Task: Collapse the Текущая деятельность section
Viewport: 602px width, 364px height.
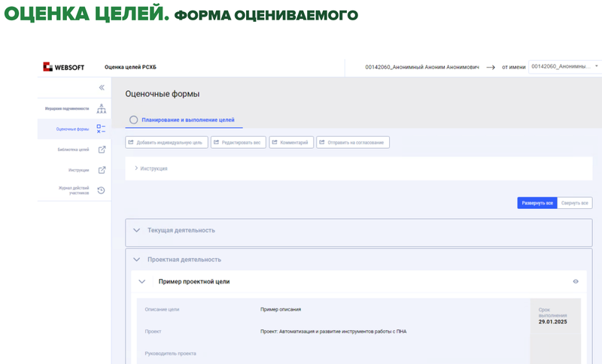Action: [x=136, y=230]
